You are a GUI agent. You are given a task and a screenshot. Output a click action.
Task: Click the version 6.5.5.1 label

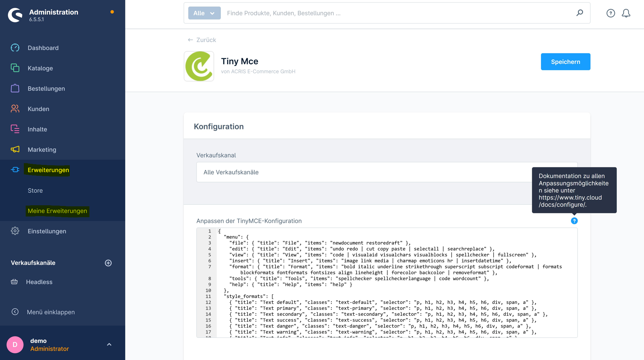[x=36, y=20]
